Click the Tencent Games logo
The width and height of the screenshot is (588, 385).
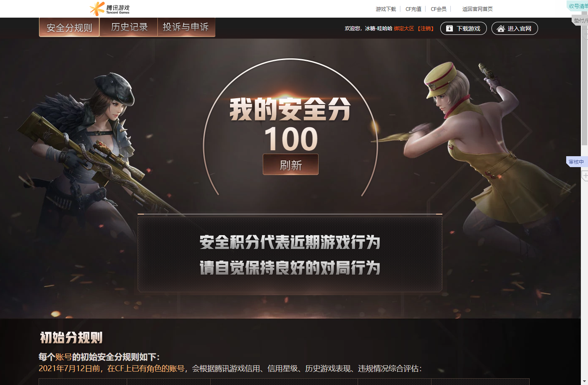pos(110,9)
